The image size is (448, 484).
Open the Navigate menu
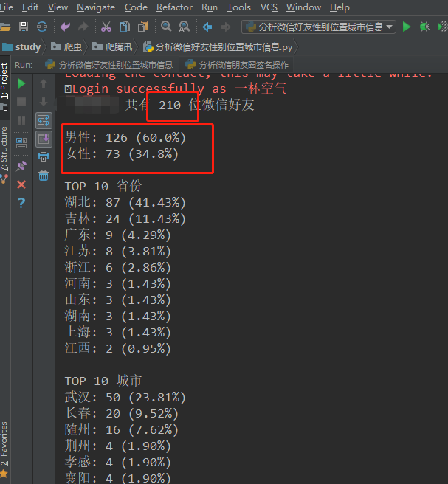coord(96,7)
